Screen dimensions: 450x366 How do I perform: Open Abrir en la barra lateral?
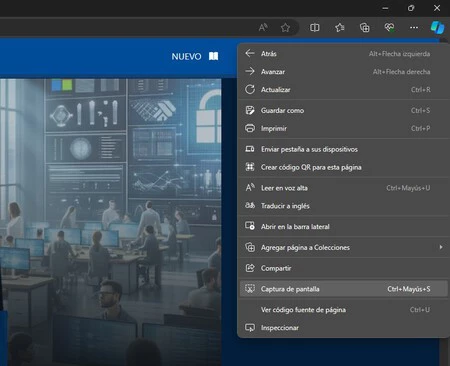[x=344, y=226]
